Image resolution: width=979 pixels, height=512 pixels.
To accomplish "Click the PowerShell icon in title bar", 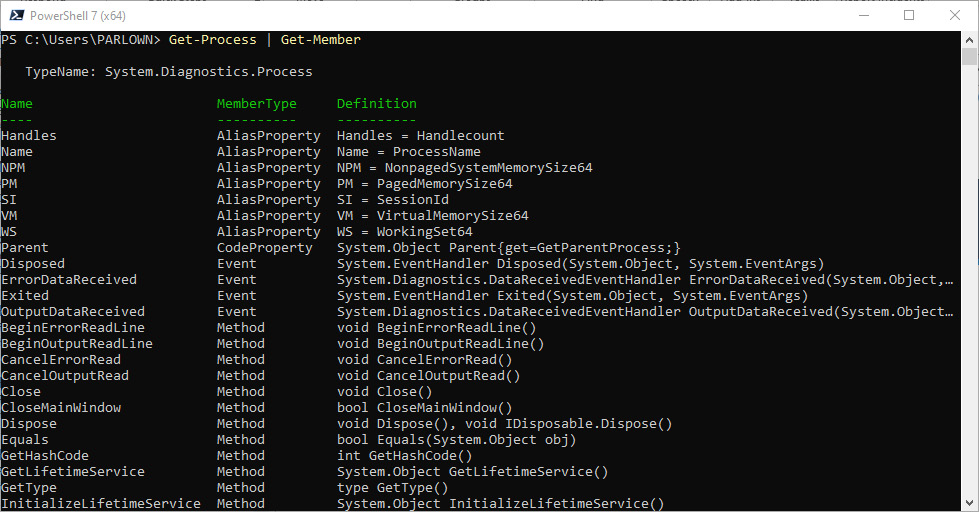I will (x=16, y=16).
